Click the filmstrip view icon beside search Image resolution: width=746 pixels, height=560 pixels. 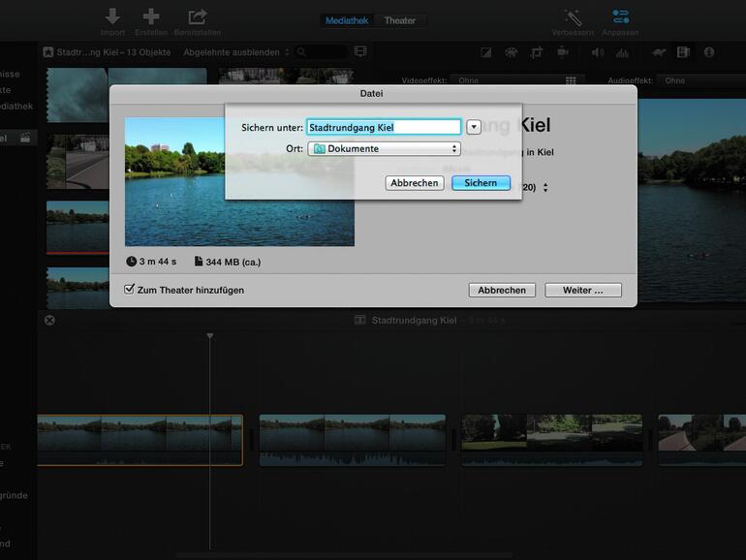point(360,52)
